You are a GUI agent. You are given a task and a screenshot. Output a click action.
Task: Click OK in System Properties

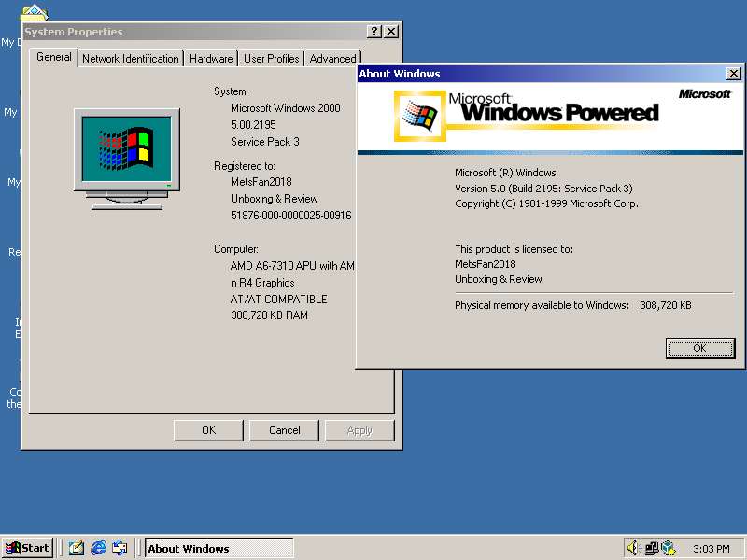[208, 430]
